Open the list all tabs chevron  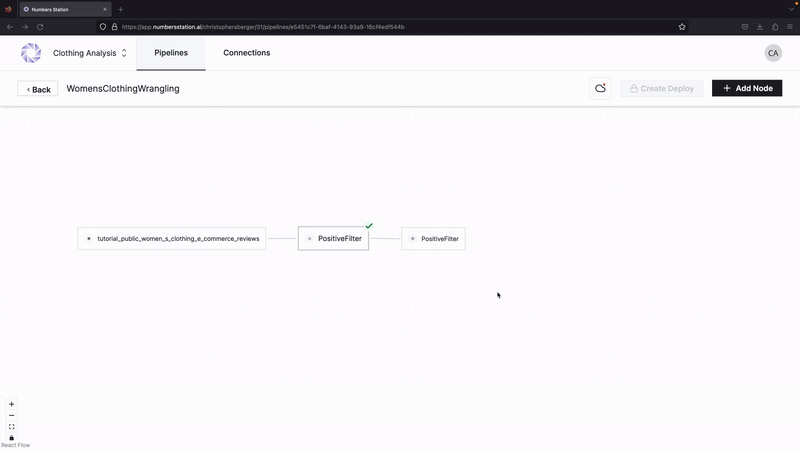(x=791, y=9)
